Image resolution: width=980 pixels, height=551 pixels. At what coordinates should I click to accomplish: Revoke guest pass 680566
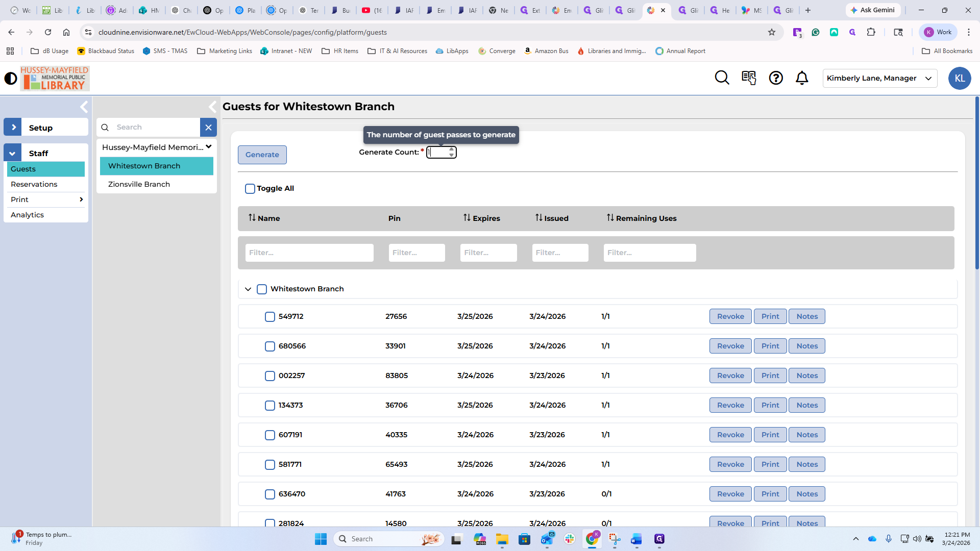(x=730, y=346)
